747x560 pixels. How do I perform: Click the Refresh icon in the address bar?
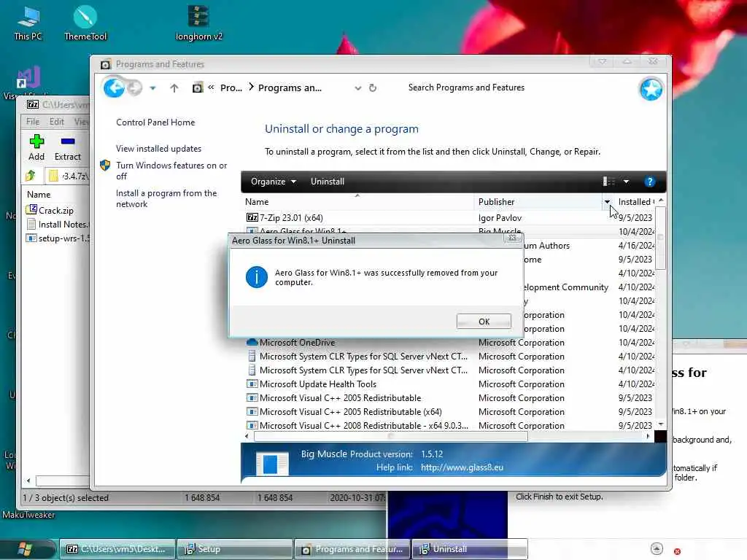pos(373,87)
